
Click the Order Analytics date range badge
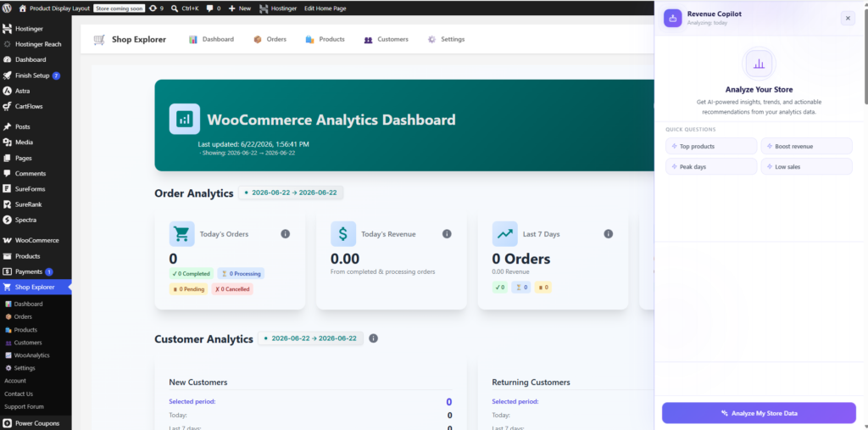(292, 193)
